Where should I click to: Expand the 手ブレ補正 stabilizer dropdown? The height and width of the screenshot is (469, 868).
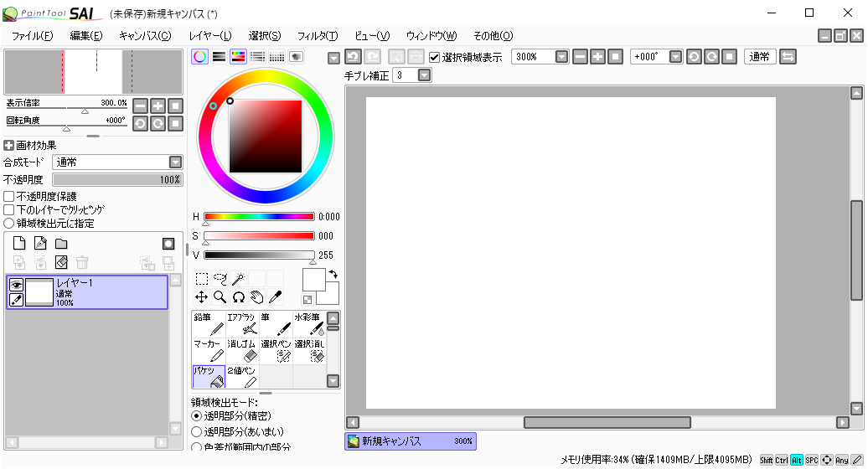[424, 75]
